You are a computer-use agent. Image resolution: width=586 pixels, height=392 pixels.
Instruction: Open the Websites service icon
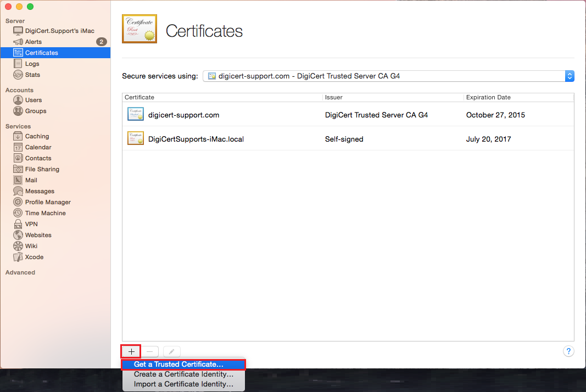tap(18, 235)
